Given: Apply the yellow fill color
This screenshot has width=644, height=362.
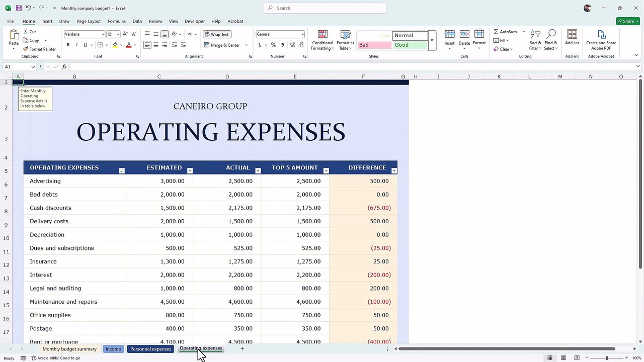Looking at the screenshot, I should [115, 45].
